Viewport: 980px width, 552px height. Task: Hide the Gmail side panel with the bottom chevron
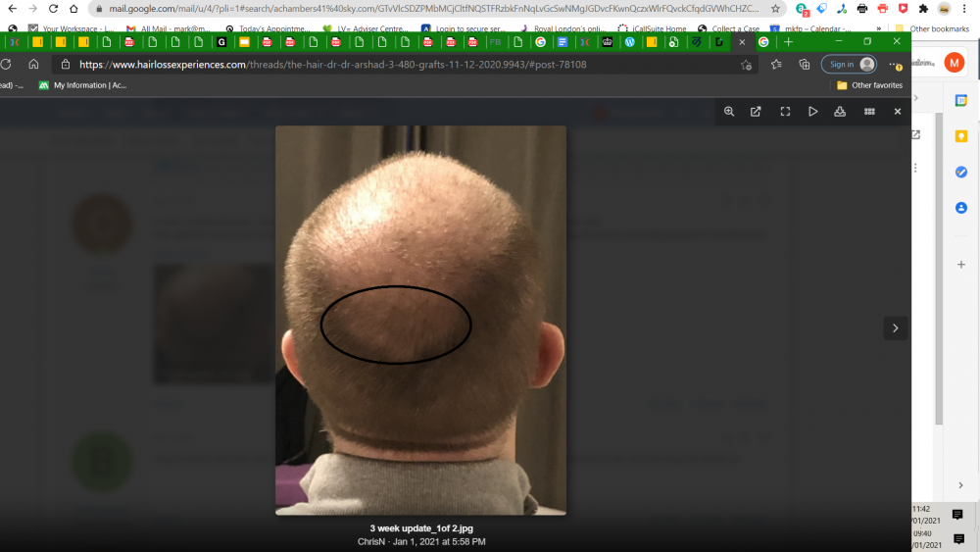click(x=960, y=485)
